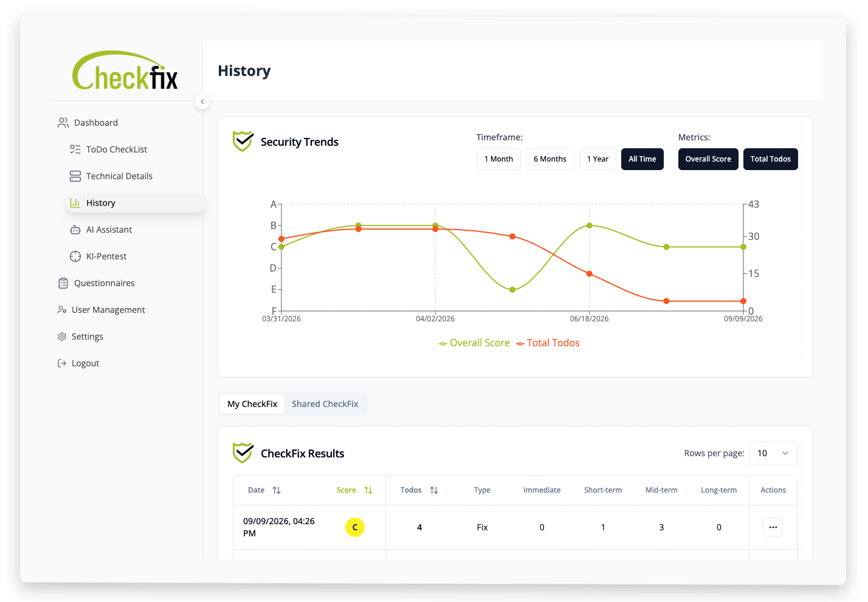Click the yellow C score badge

(355, 527)
